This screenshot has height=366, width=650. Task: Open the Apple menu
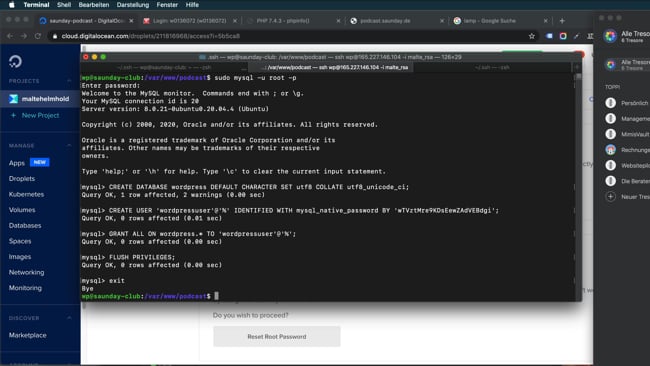[11, 5]
